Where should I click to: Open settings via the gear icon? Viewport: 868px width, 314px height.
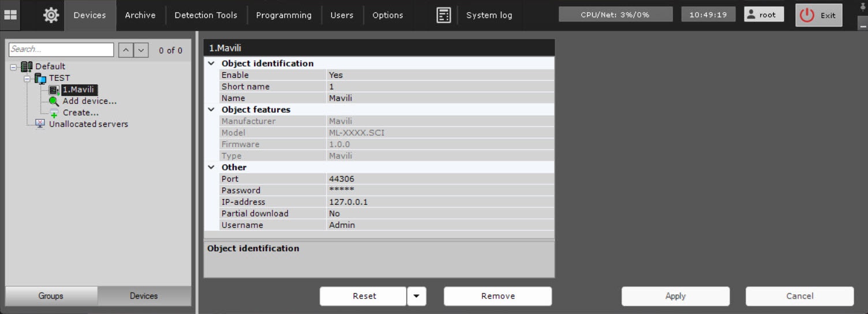pos(51,16)
